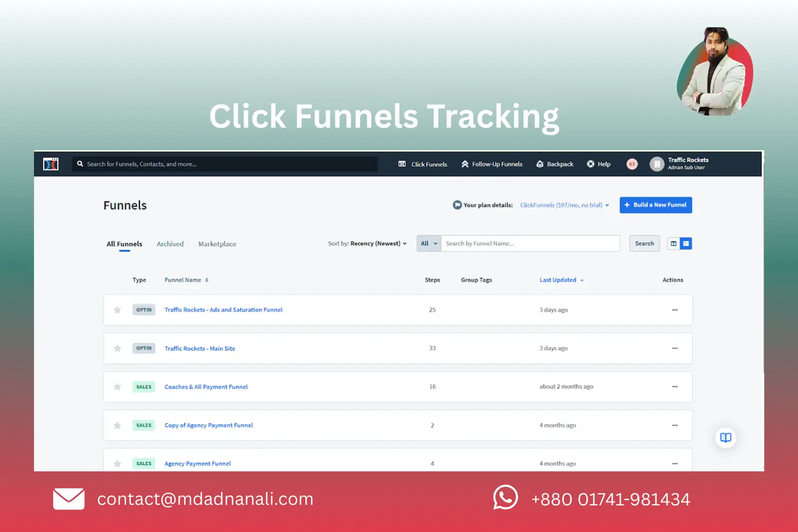Open the Click Funnels navigation icon
798x532 pixels.
coord(402,164)
